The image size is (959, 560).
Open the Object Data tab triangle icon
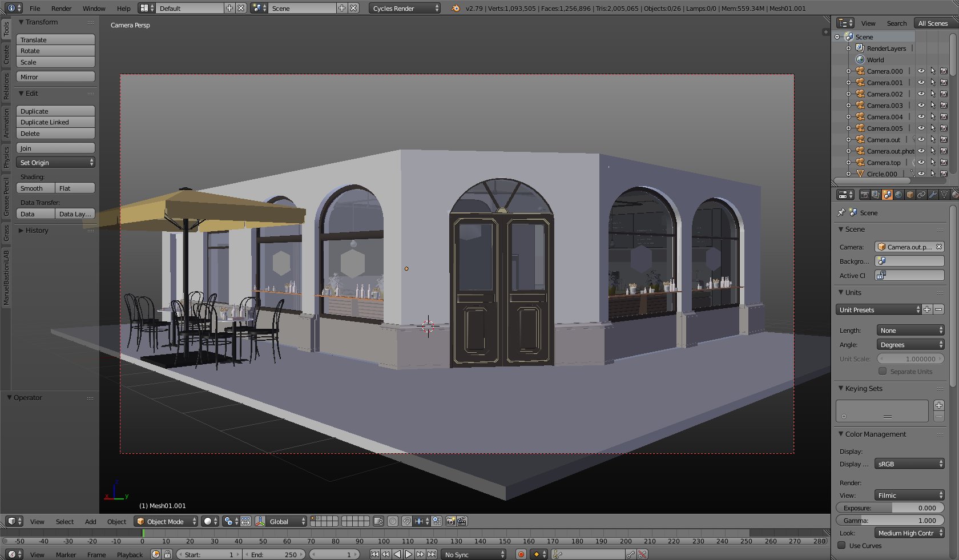(944, 195)
